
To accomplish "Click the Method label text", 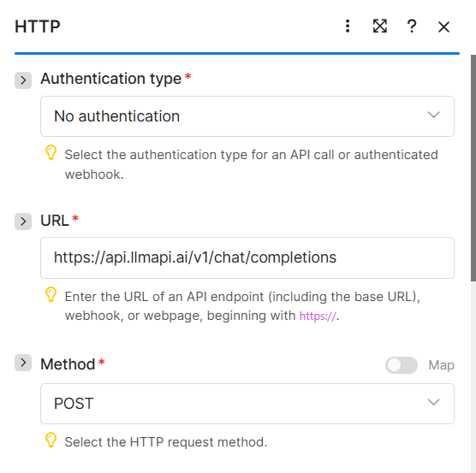I will (x=68, y=364).
